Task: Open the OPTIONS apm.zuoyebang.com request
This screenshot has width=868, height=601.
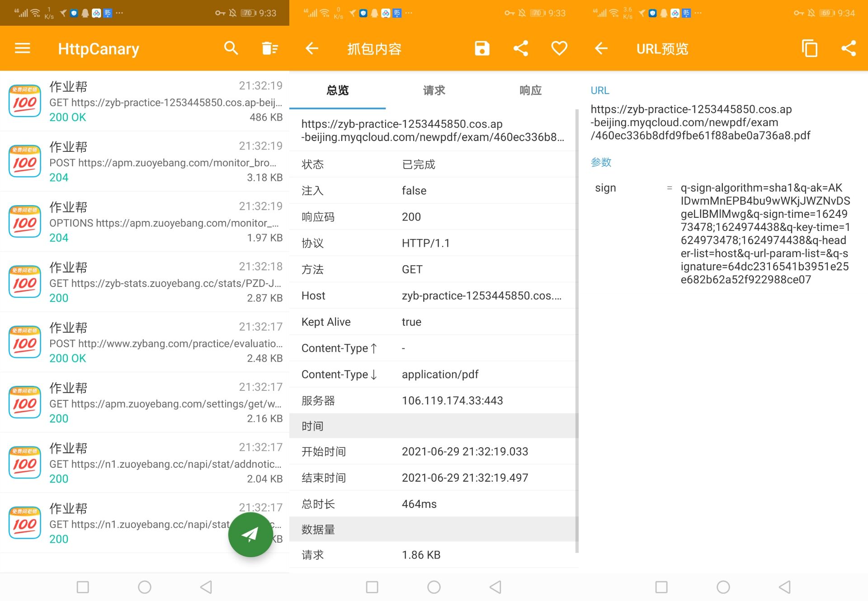Action: [x=145, y=222]
